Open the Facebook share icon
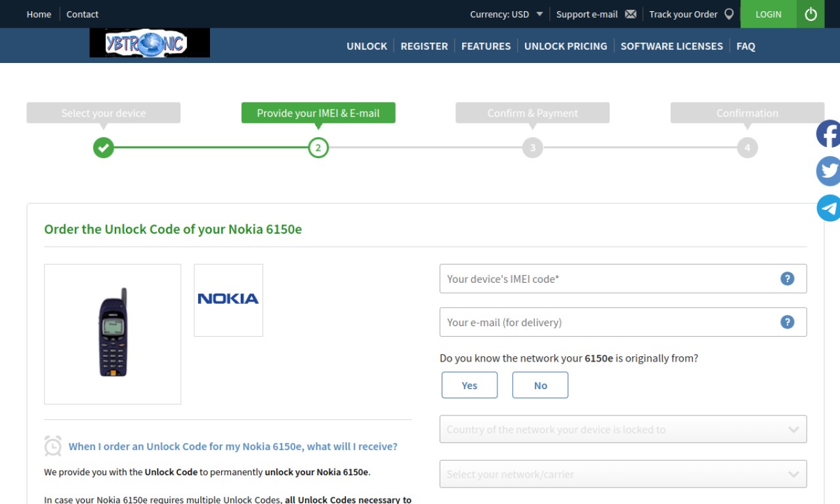This screenshot has height=504, width=840. pyautogui.click(x=828, y=134)
